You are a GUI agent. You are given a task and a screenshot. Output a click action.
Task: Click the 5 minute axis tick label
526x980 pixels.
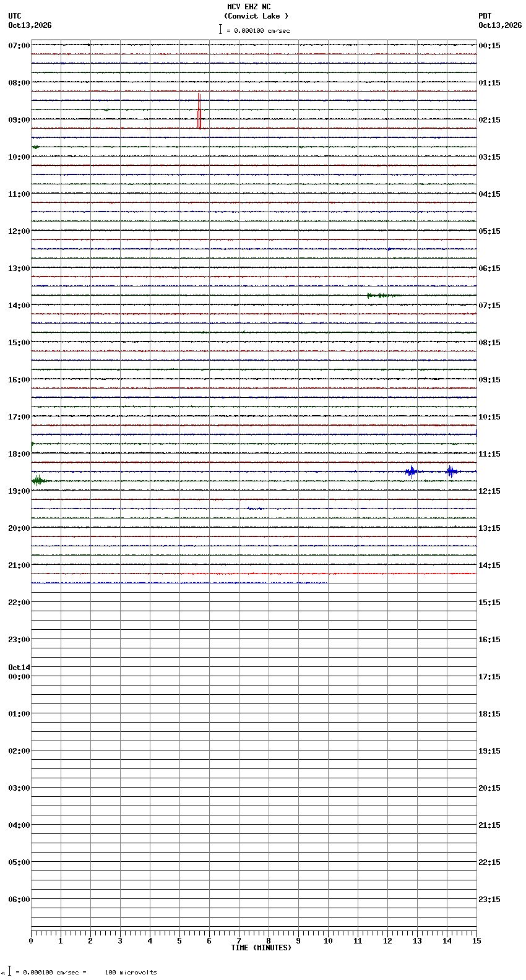(x=179, y=941)
